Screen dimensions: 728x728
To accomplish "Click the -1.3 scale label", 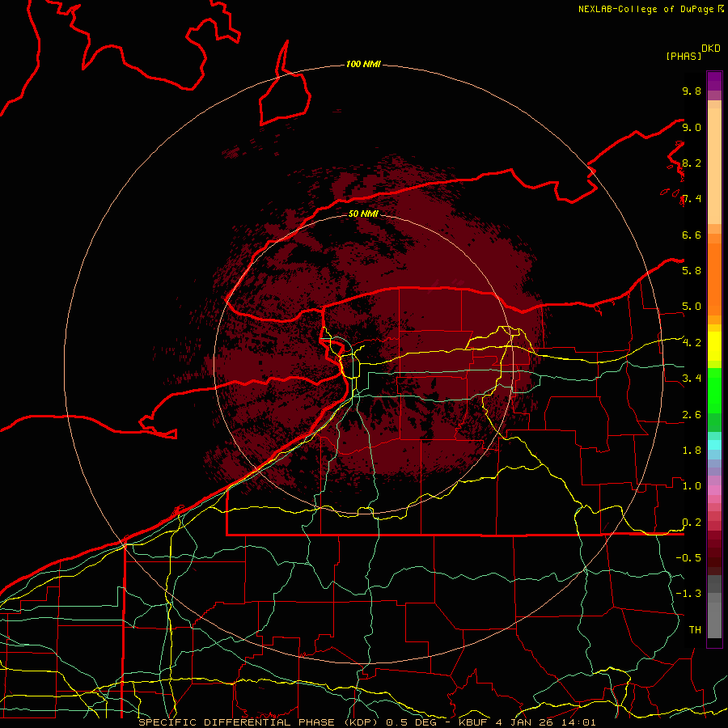I will coord(688,594).
